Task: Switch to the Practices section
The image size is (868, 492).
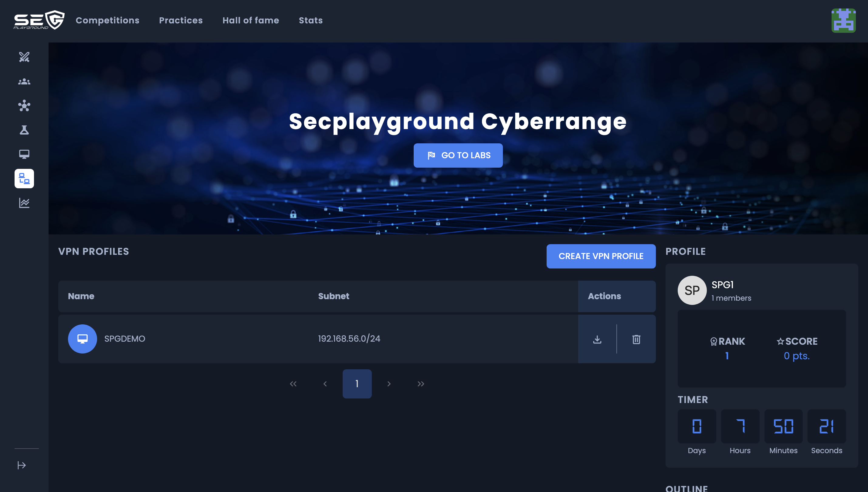Action: pos(181,21)
